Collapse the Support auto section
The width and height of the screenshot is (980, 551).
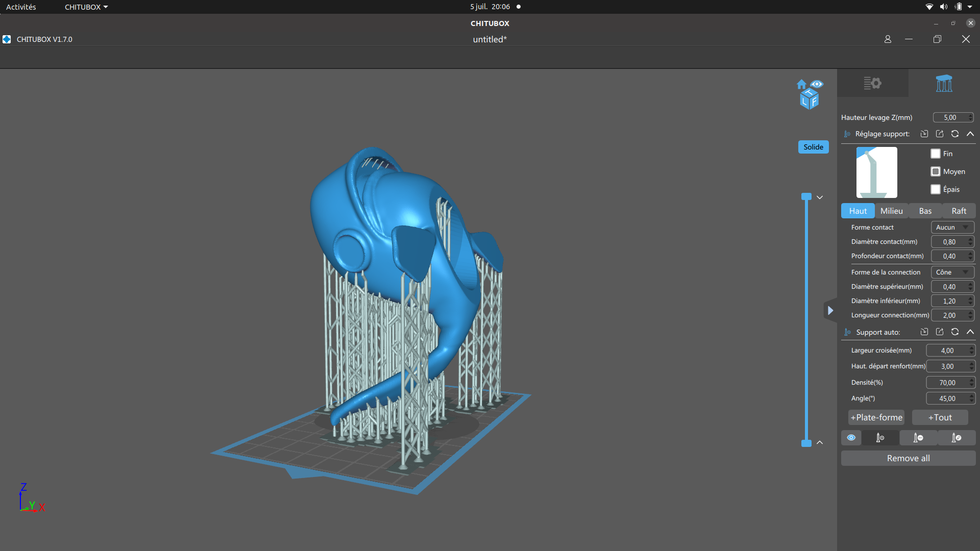970,332
